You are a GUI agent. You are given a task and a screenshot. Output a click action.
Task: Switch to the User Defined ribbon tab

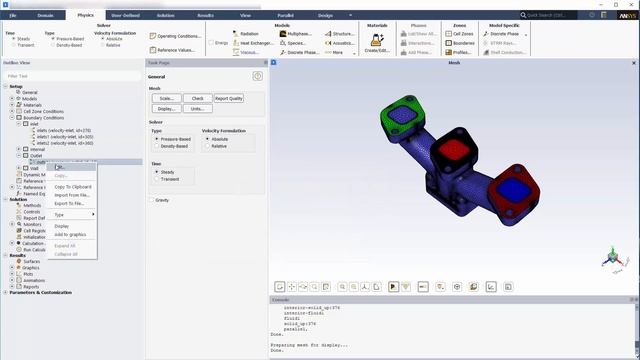[125, 16]
